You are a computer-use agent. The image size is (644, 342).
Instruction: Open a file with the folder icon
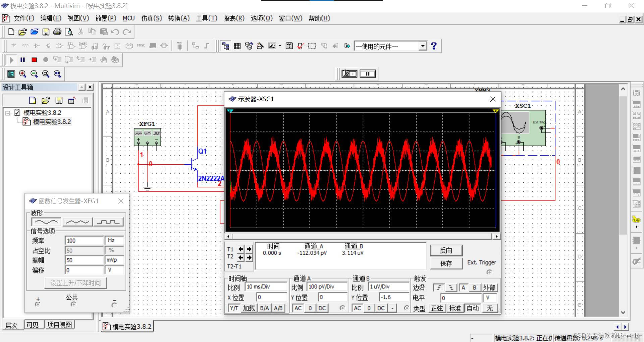point(22,32)
